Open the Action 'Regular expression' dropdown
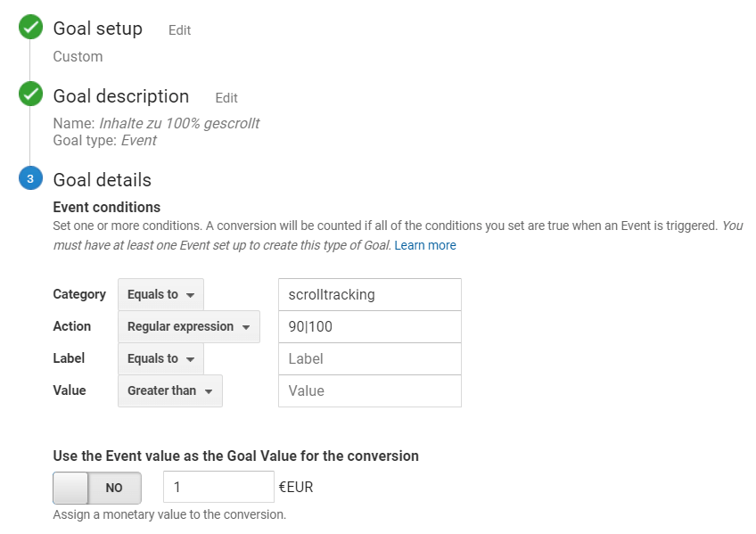This screenshot has width=756, height=534. click(188, 326)
